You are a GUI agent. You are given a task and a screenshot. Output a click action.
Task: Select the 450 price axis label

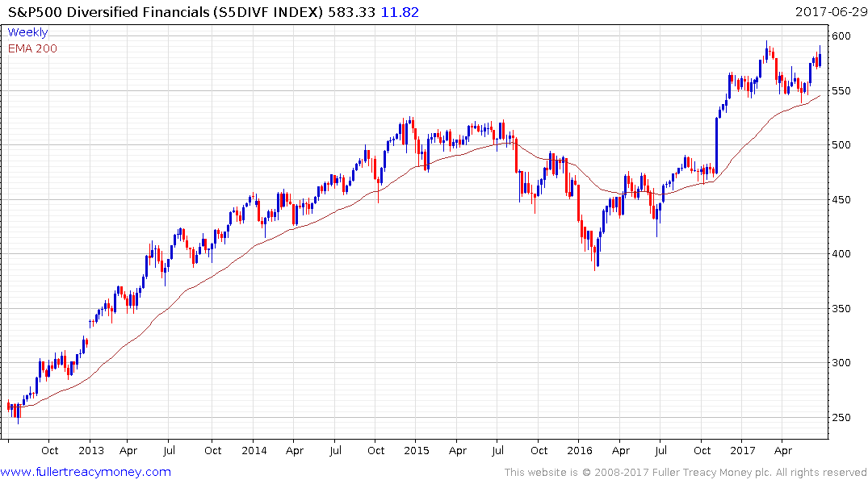(x=841, y=200)
